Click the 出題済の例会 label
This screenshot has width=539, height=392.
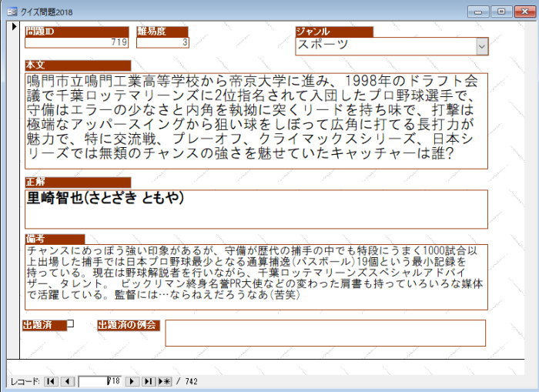(x=129, y=325)
